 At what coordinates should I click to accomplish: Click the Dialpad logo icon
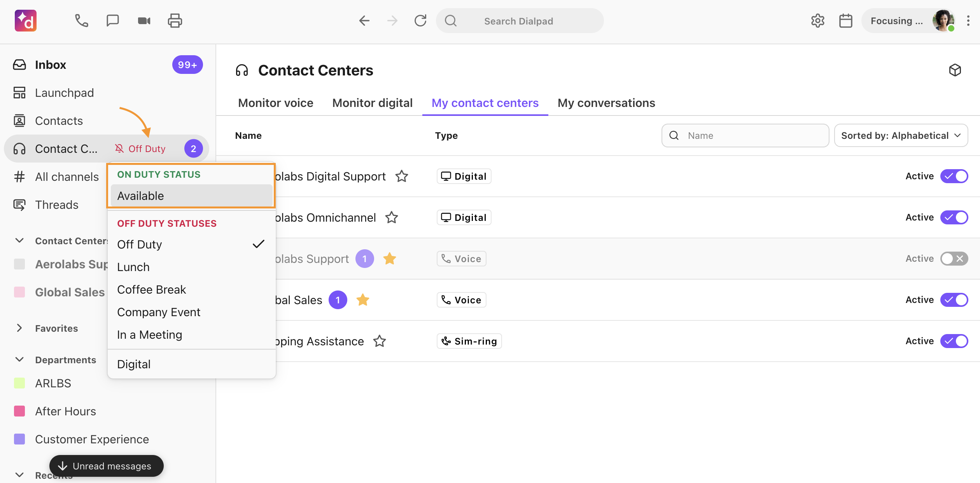point(26,21)
